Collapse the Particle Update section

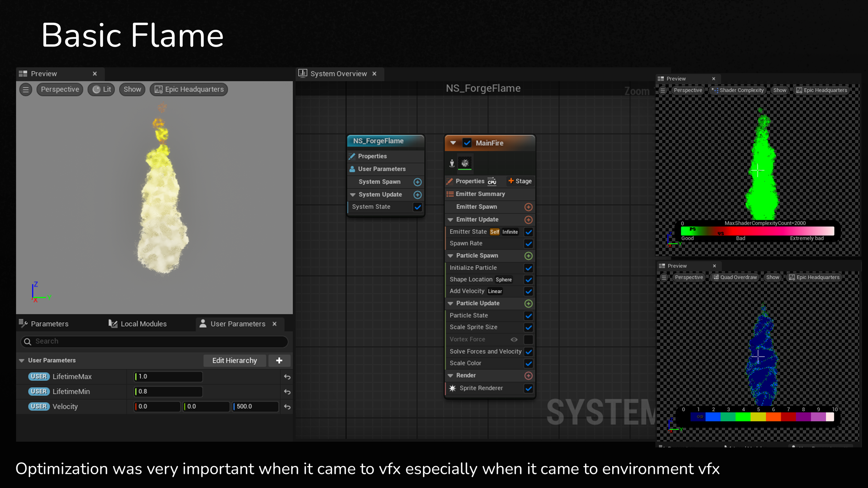point(450,303)
